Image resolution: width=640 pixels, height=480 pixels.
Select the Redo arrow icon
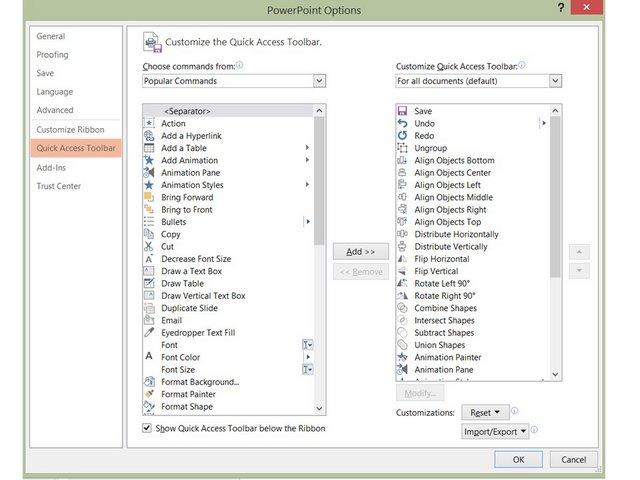coord(402,136)
